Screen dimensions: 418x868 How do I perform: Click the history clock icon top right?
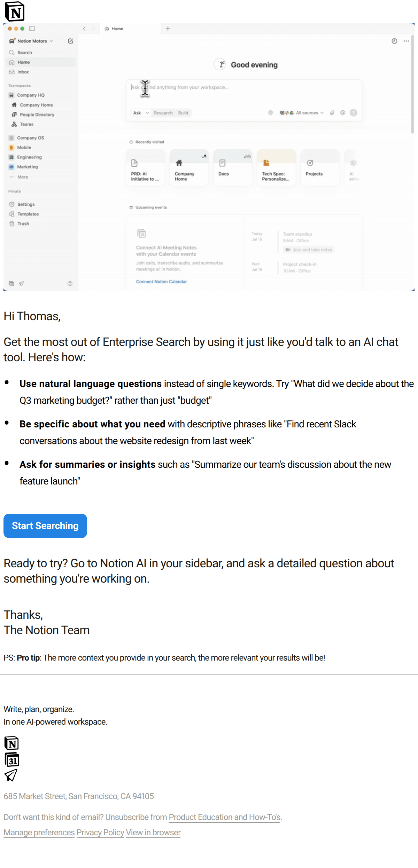(x=394, y=41)
